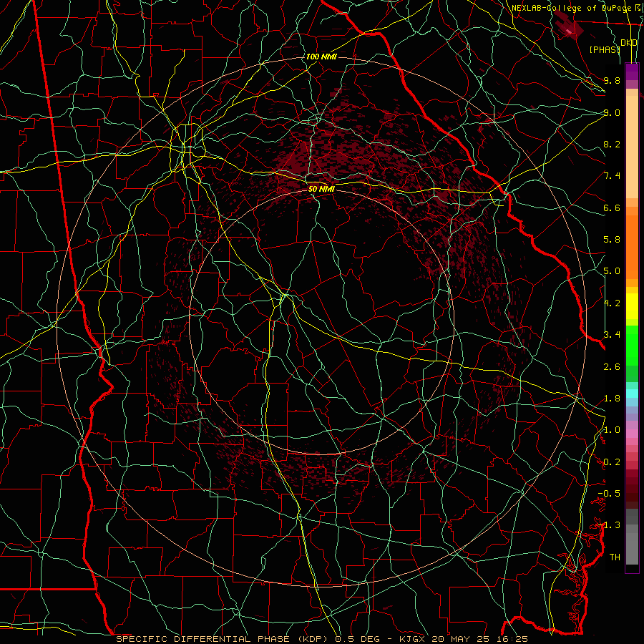Screen dimensions: 644x644
Task: Select the 5.0 value on the legend scale
Action: tap(612, 271)
